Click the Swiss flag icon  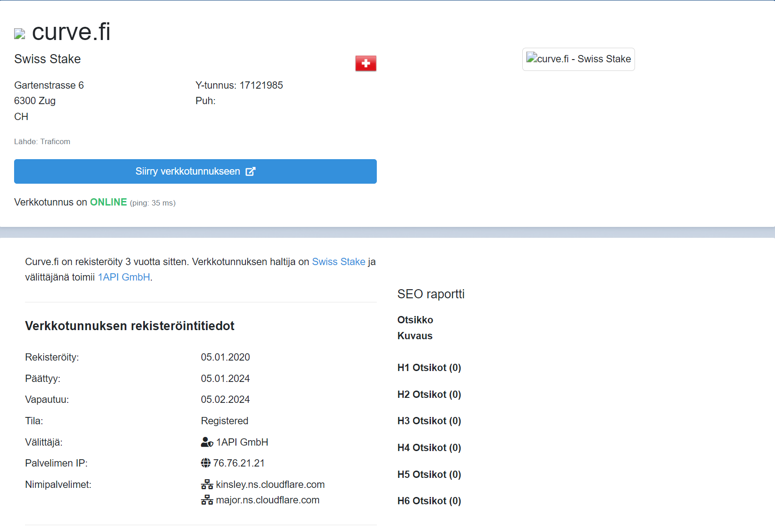[366, 64]
